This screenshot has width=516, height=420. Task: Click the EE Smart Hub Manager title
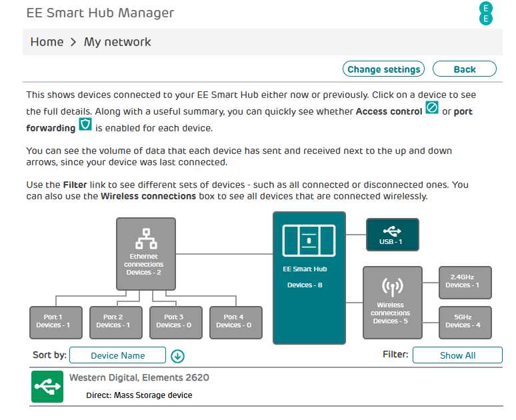pyautogui.click(x=100, y=13)
